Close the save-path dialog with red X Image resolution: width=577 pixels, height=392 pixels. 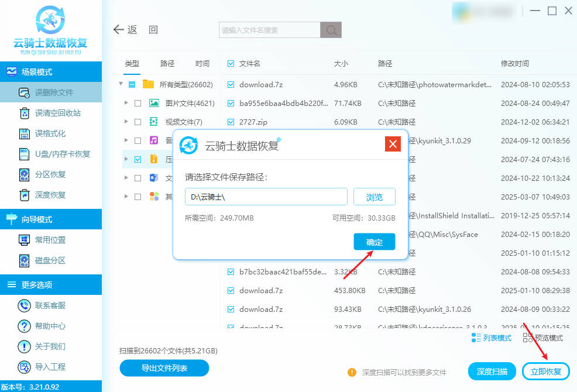(x=393, y=144)
